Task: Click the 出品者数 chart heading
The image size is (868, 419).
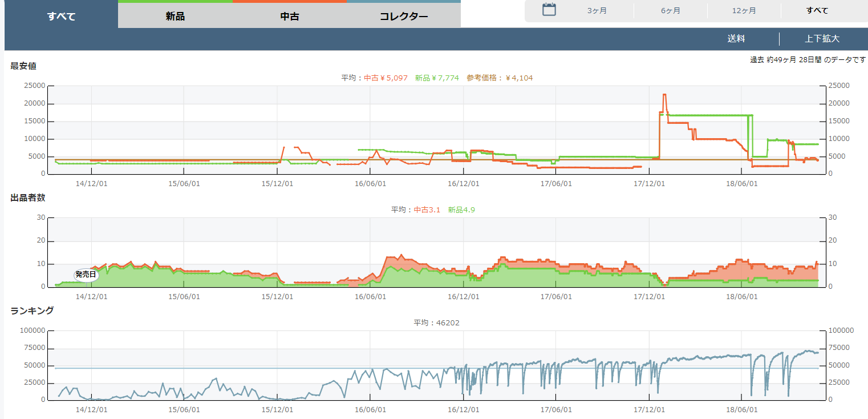Action: click(x=27, y=198)
